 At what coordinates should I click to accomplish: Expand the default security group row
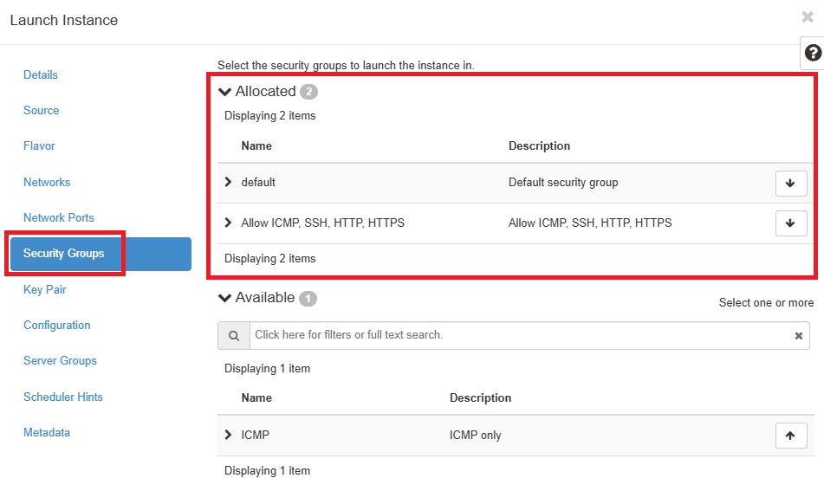tap(228, 182)
